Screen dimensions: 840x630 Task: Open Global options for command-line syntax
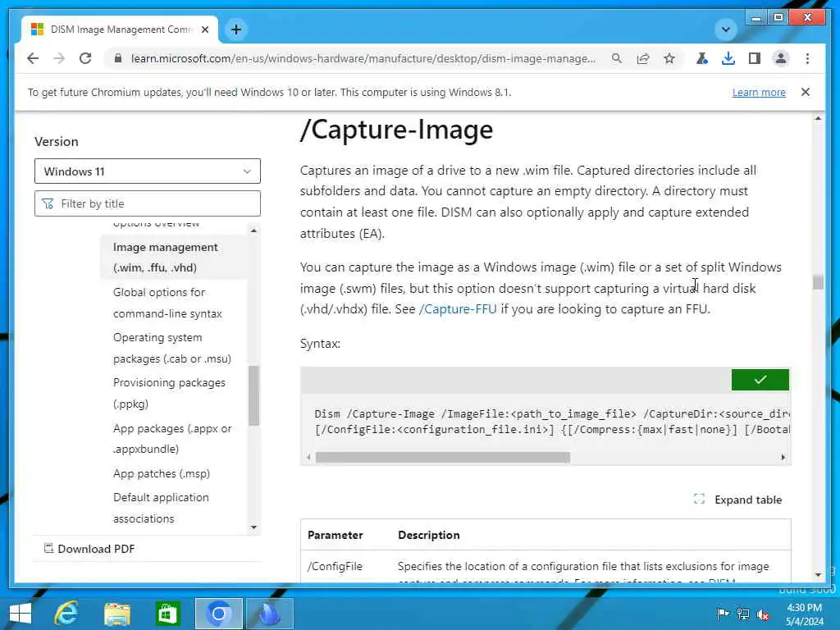[x=167, y=303]
